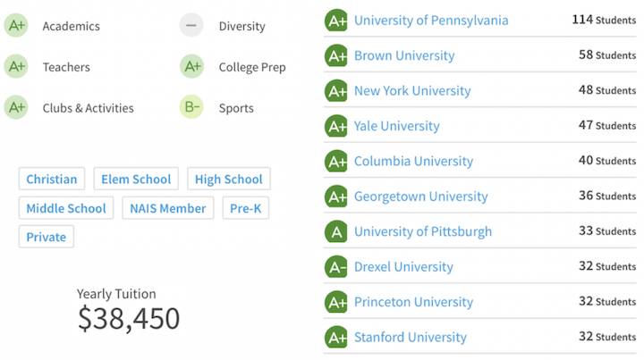Open the Brown University link

click(x=404, y=55)
